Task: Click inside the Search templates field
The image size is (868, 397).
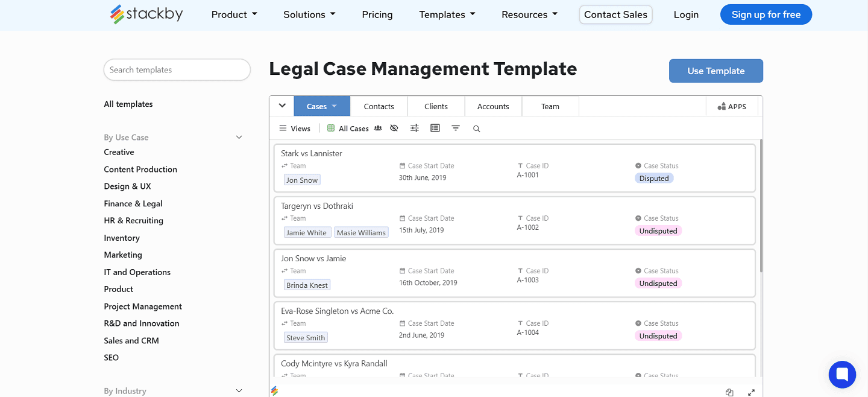Action: point(177,69)
